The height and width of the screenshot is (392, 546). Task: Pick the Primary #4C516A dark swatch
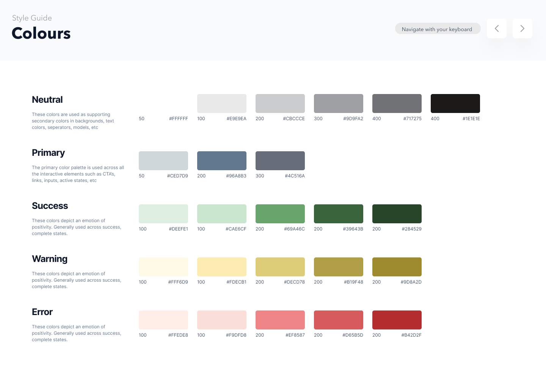280,161
